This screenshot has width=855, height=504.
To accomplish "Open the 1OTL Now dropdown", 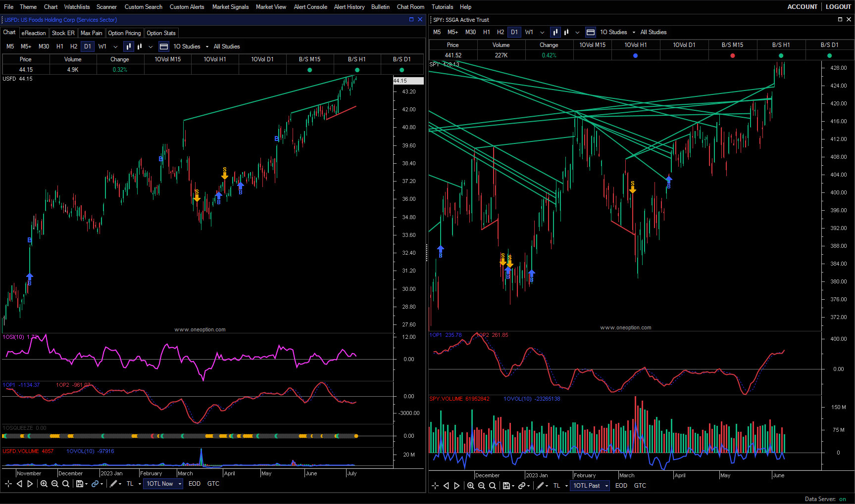I will [x=163, y=484].
